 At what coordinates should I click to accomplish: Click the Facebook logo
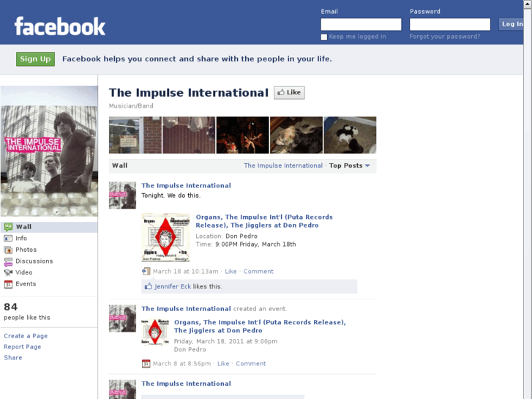point(60,26)
